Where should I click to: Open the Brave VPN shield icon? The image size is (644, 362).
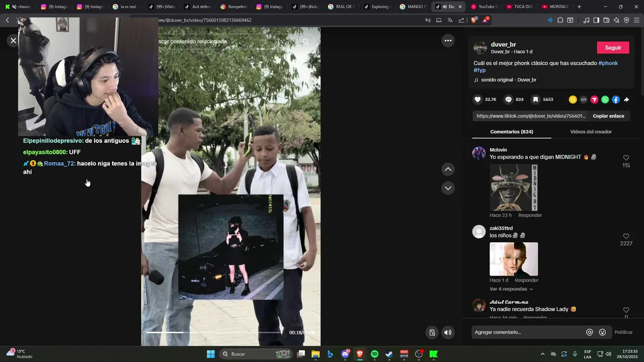point(626,20)
